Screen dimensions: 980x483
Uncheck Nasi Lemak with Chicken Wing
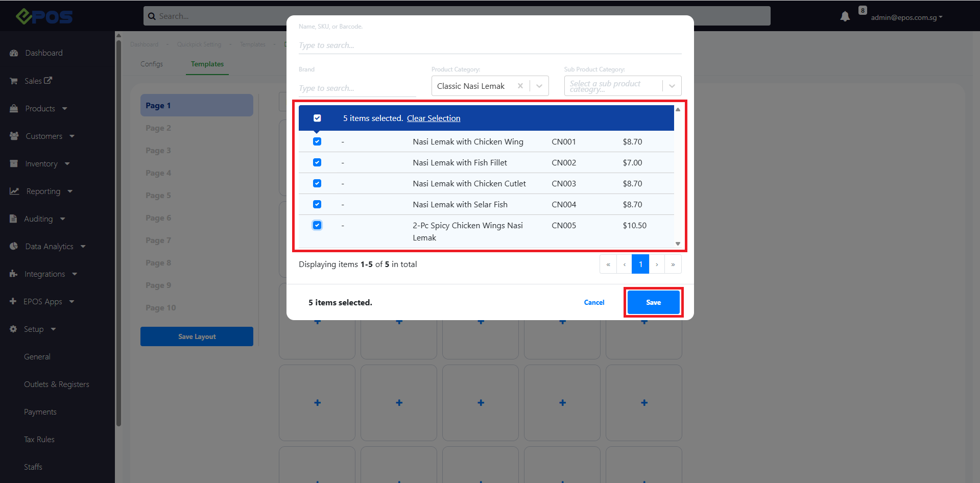(x=317, y=141)
